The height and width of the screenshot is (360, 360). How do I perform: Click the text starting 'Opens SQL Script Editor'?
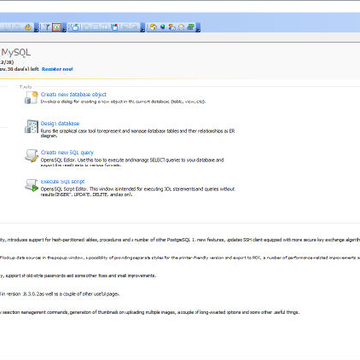click(138, 192)
